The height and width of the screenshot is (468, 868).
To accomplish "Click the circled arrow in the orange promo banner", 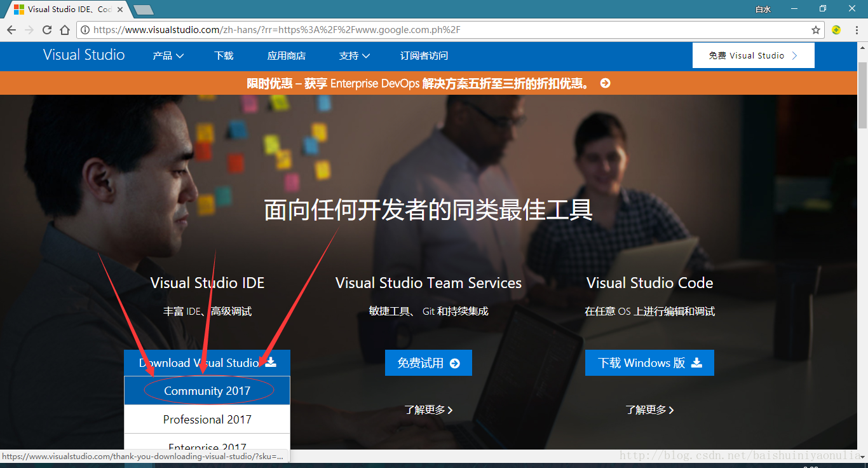I will 605,83.
